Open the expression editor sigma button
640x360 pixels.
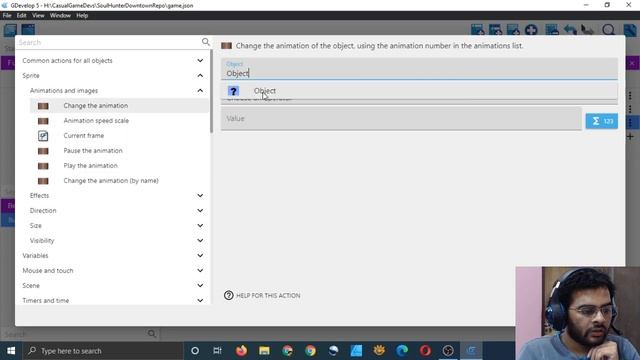[x=602, y=121]
